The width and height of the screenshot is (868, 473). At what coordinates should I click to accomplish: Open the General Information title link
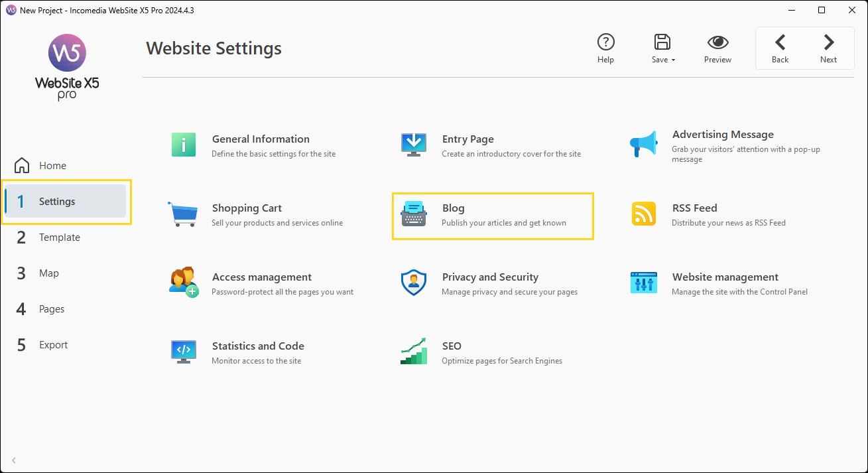[261, 139]
